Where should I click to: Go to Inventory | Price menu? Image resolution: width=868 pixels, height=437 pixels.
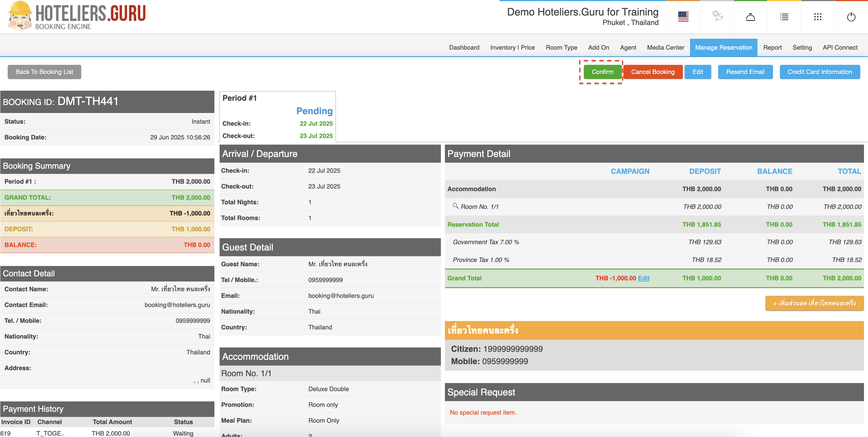click(x=512, y=48)
